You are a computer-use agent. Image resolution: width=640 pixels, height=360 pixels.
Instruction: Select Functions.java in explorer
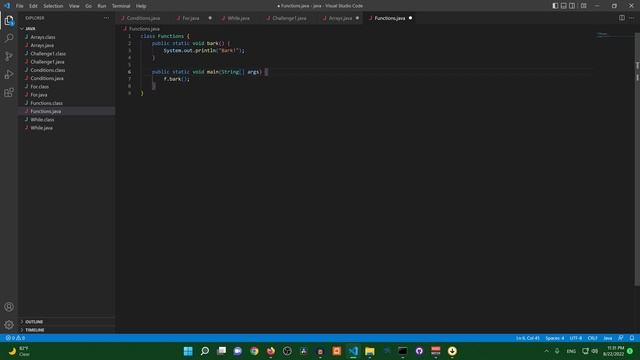46,111
